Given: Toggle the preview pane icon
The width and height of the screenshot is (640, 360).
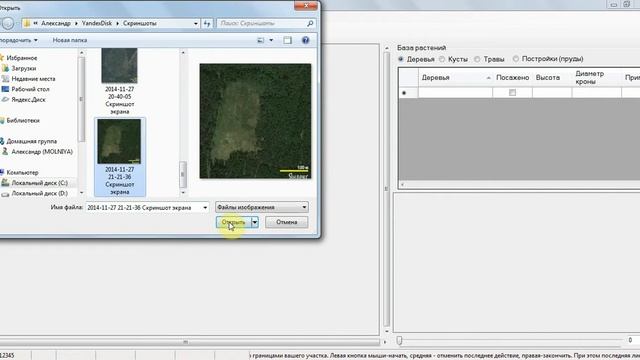Looking at the screenshot, I should pyautogui.click(x=287, y=40).
